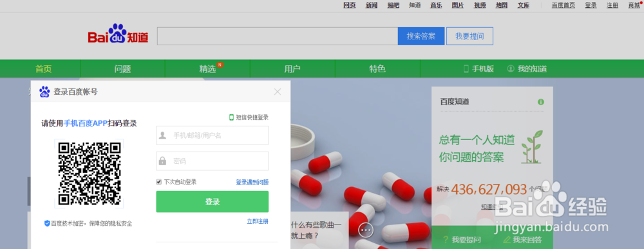The width and height of the screenshot is (644, 249).
Task: Click the question mark icon beside 我要提问
Action: pos(445,239)
